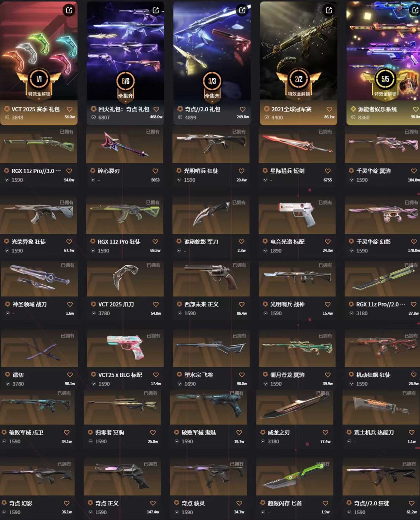Share the 2021全球冠军赛 bundle card

pos(329,10)
